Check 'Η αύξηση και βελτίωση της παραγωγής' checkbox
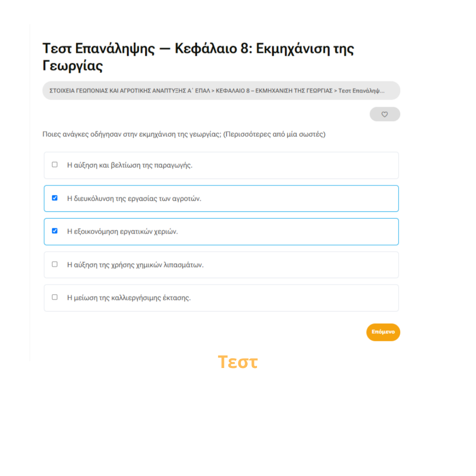Viewport: 476px width, 476px height. [55, 164]
